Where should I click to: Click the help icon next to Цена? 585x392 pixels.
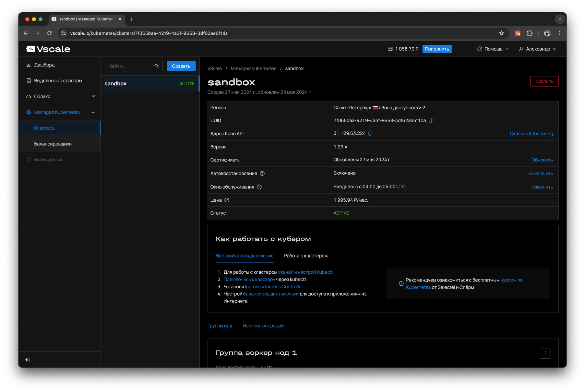click(x=227, y=200)
